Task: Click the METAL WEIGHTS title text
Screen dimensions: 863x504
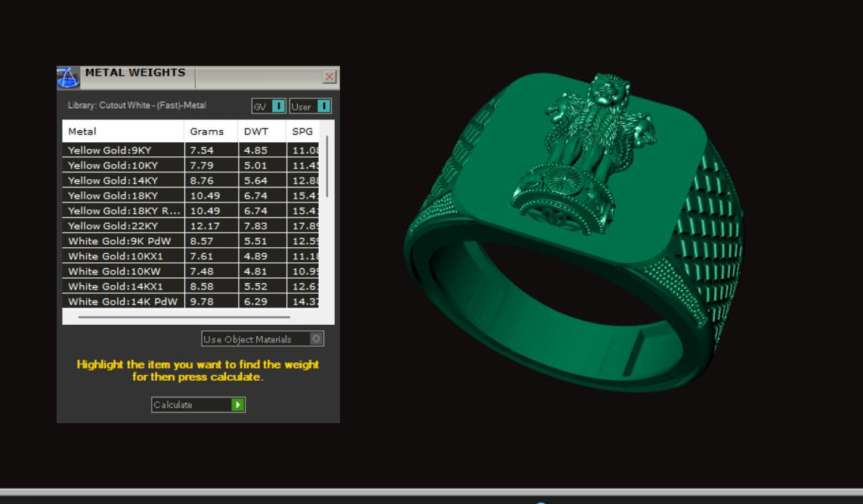Action: click(135, 73)
